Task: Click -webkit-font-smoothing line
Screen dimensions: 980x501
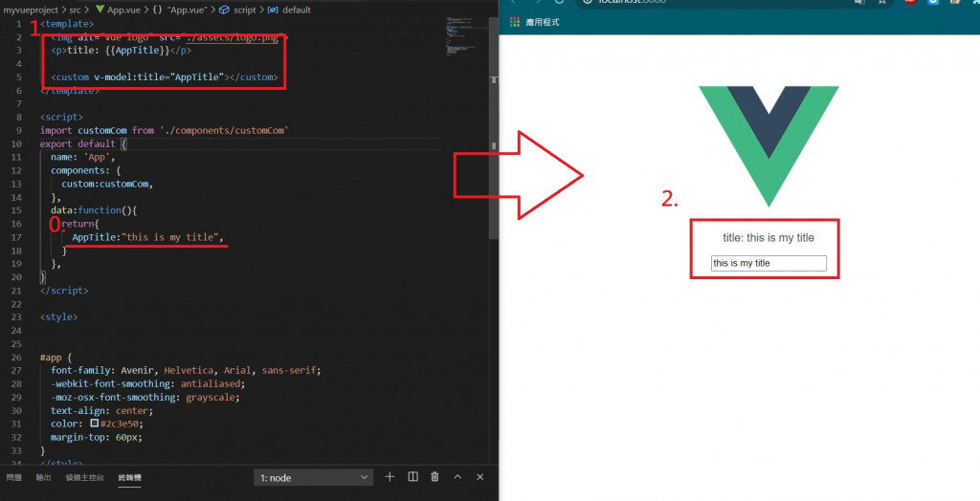Action: 147,383
